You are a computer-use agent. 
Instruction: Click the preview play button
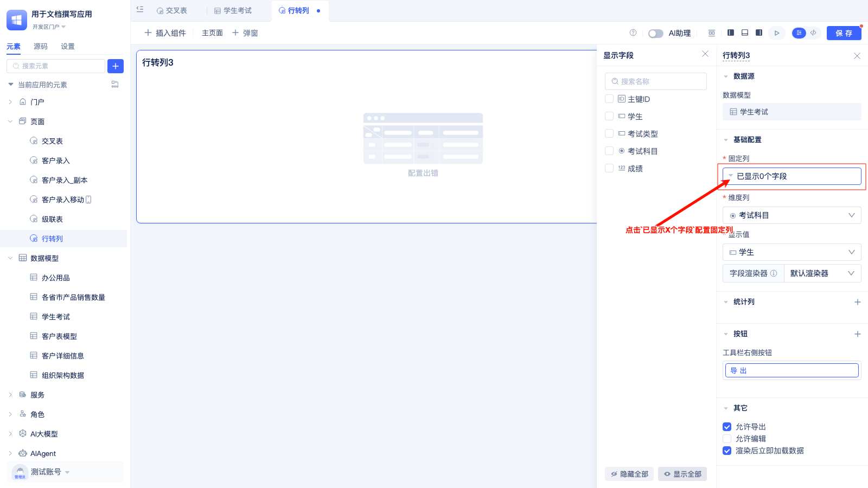coord(777,33)
